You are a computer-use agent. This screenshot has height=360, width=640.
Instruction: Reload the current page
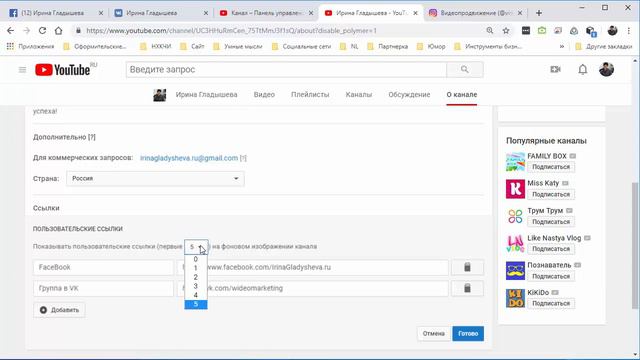[x=42, y=31]
